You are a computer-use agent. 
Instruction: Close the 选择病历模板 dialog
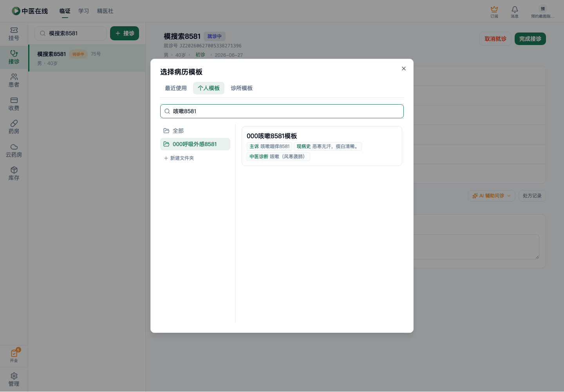coord(404,69)
